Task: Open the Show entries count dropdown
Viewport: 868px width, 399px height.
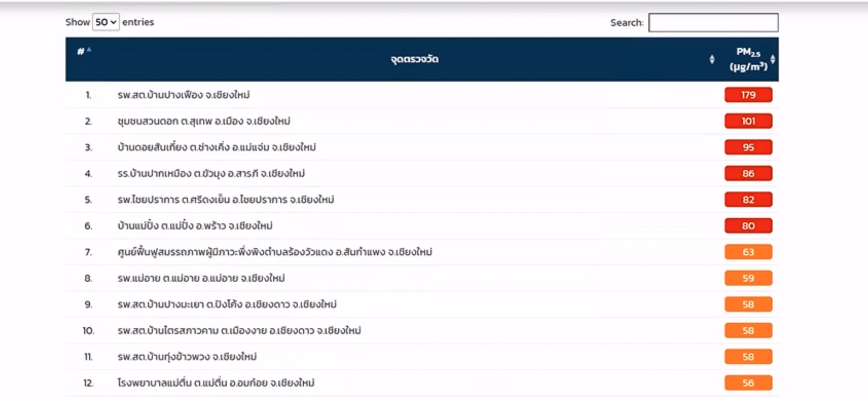Action: [x=105, y=22]
